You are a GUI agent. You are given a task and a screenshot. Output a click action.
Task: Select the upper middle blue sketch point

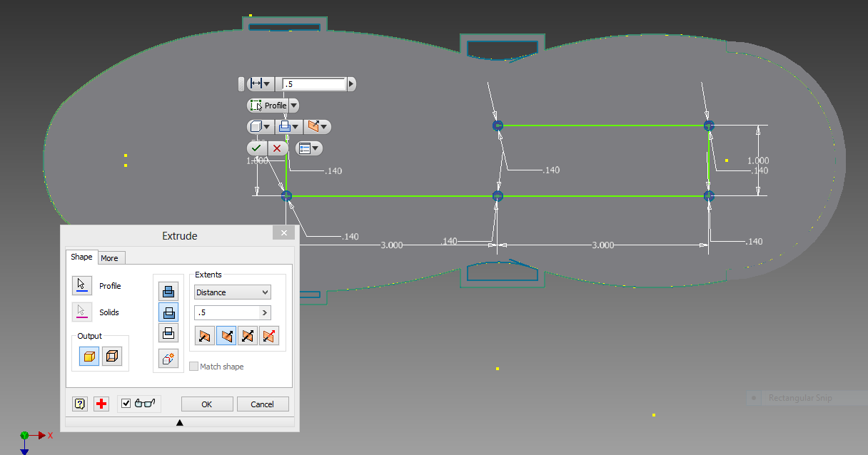click(x=498, y=126)
